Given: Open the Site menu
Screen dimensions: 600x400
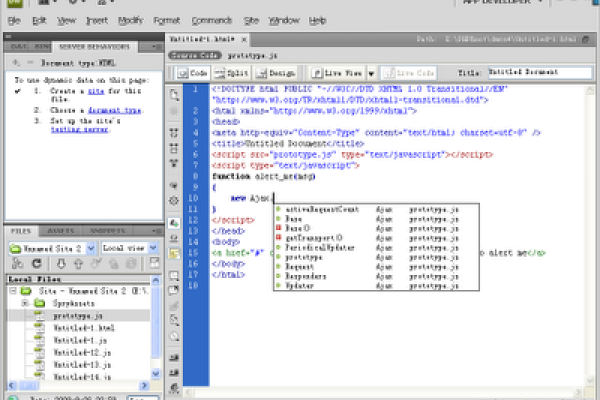Looking at the screenshot, I should [x=251, y=20].
